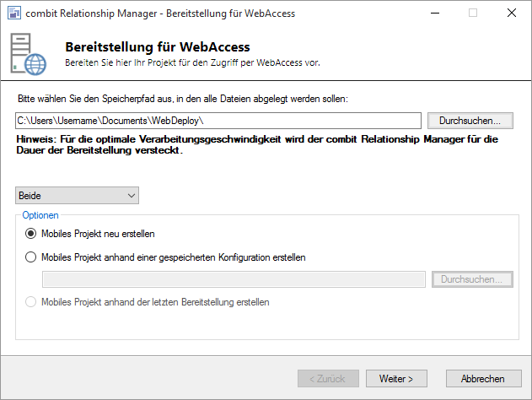
Task: Click the server and globe WebAccess icon
Action: coord(28,54)
